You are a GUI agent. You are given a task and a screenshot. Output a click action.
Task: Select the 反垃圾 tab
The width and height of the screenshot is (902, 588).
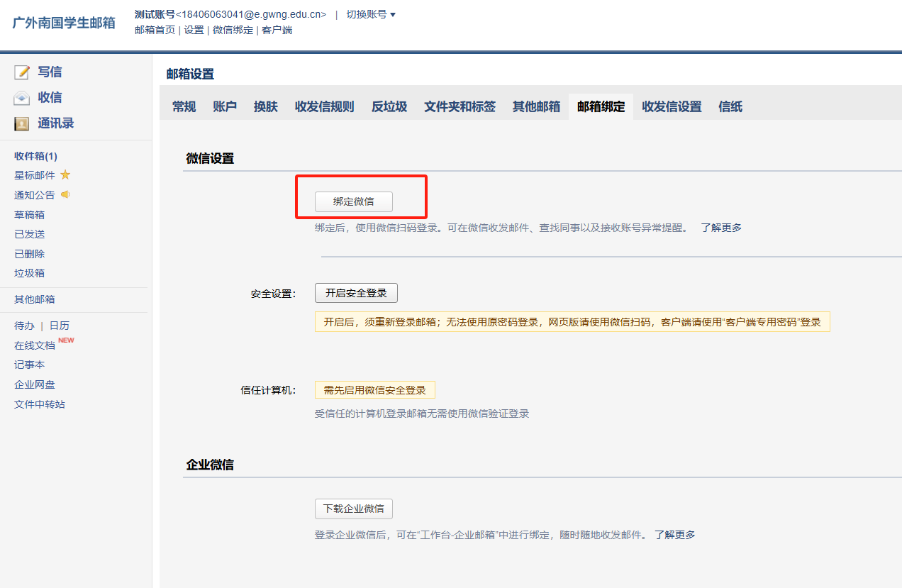point(389,106)
